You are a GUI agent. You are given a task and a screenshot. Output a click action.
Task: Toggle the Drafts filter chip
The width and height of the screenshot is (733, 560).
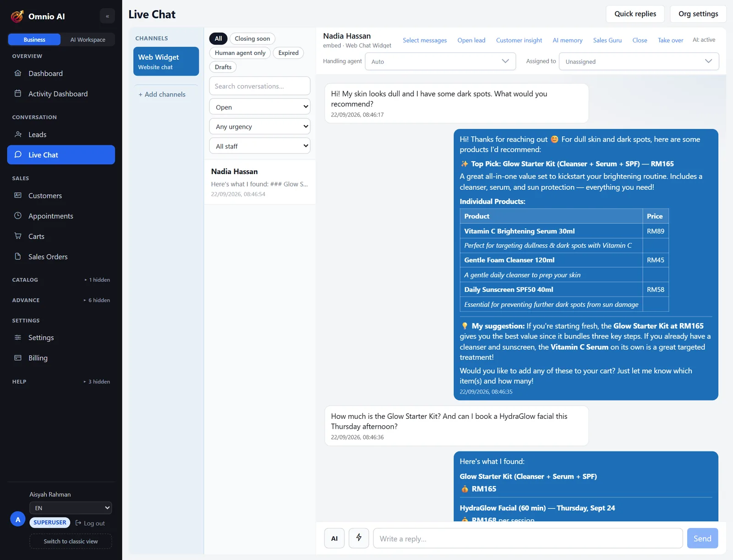(x=223, y=67)
